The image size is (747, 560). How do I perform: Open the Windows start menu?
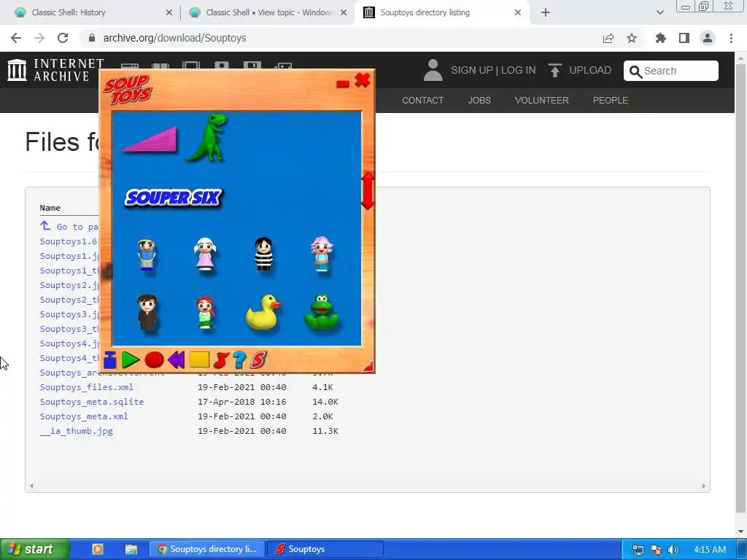tap(34, 549)
